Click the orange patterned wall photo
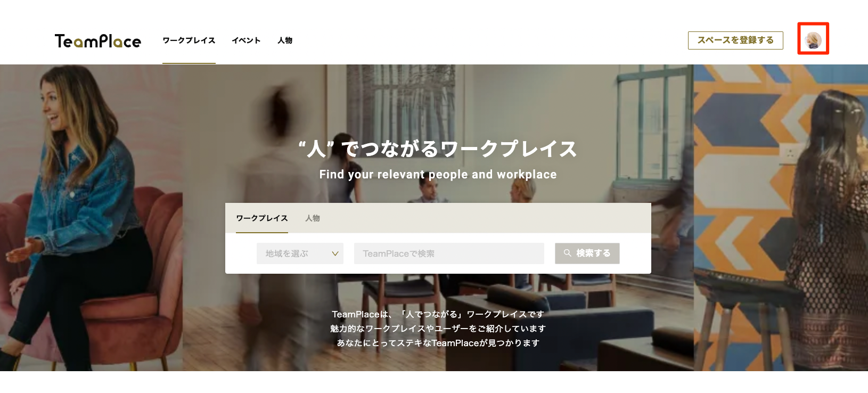868x393 pixels. tap(781, 218)
